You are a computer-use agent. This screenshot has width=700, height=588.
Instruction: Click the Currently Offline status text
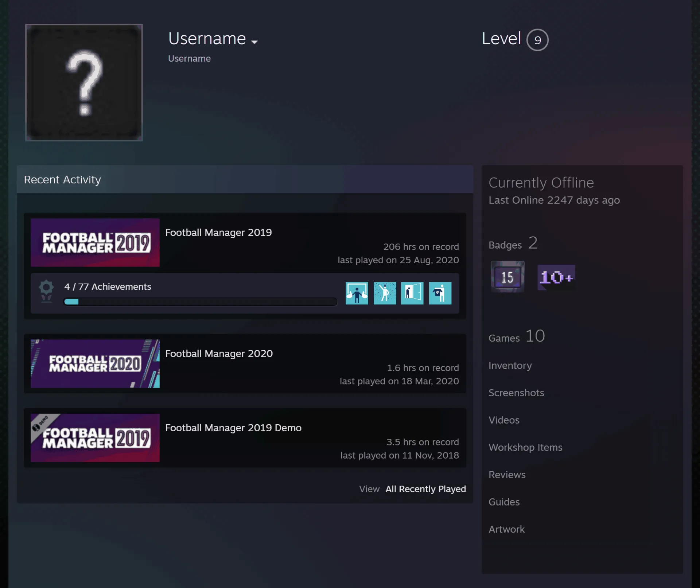pos(541,183)
